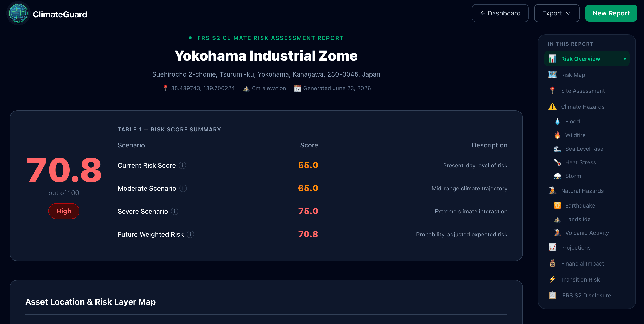
Task: Click info icon next to Moderate Scenario
Action: (183, 188)
